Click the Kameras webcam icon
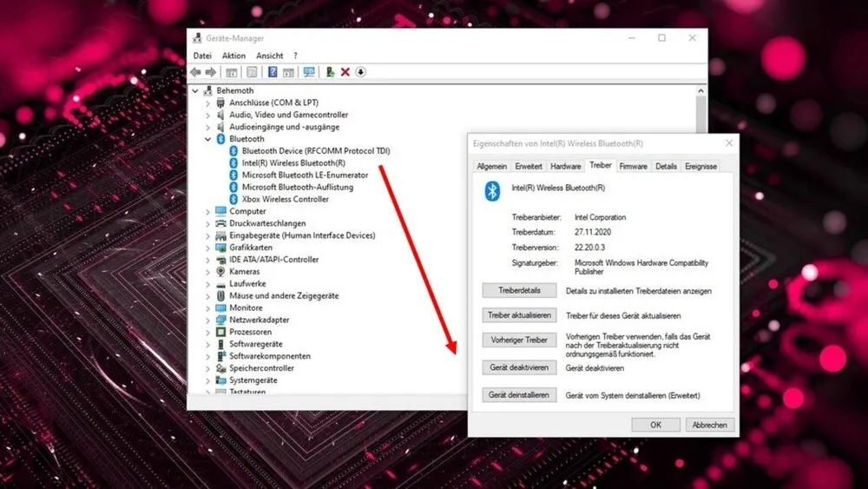 (x=220, y=271)
